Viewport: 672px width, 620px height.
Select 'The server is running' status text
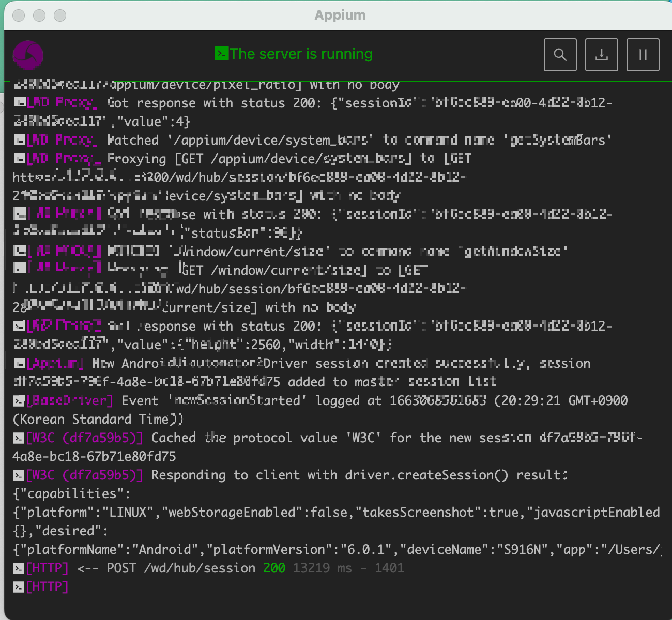(301, 54)
